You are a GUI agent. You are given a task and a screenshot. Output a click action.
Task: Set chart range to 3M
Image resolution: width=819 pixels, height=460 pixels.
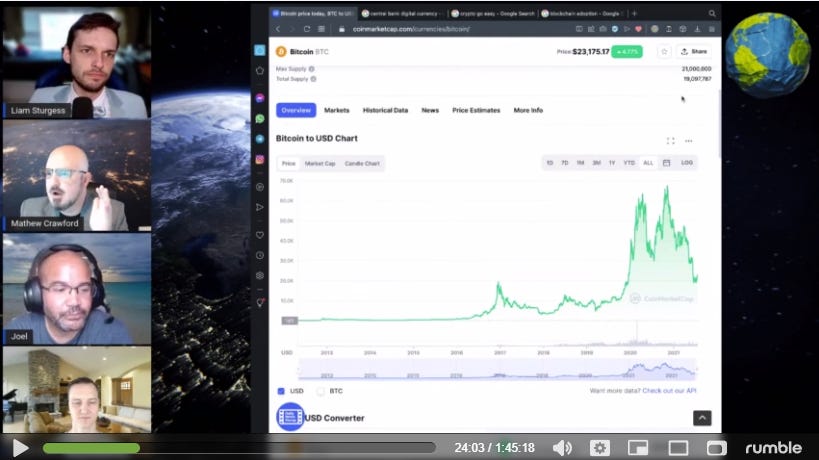tap(596, 163)
